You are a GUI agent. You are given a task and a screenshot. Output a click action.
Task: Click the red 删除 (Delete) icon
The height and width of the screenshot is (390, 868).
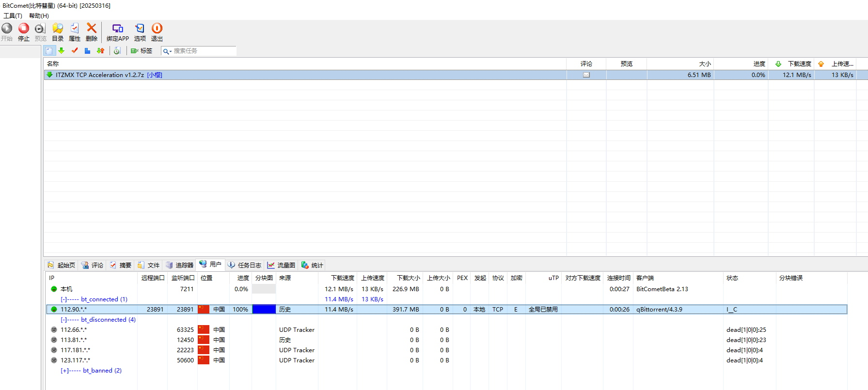[92, 29]
